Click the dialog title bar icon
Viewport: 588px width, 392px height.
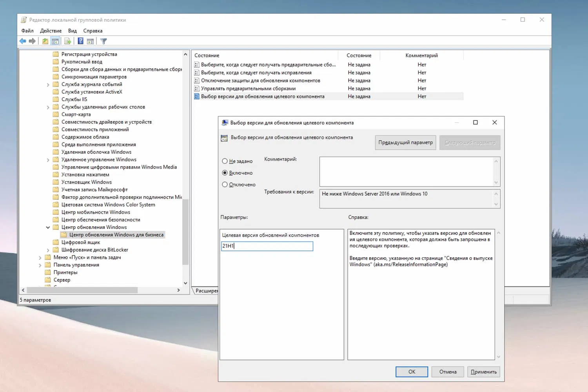225,123
